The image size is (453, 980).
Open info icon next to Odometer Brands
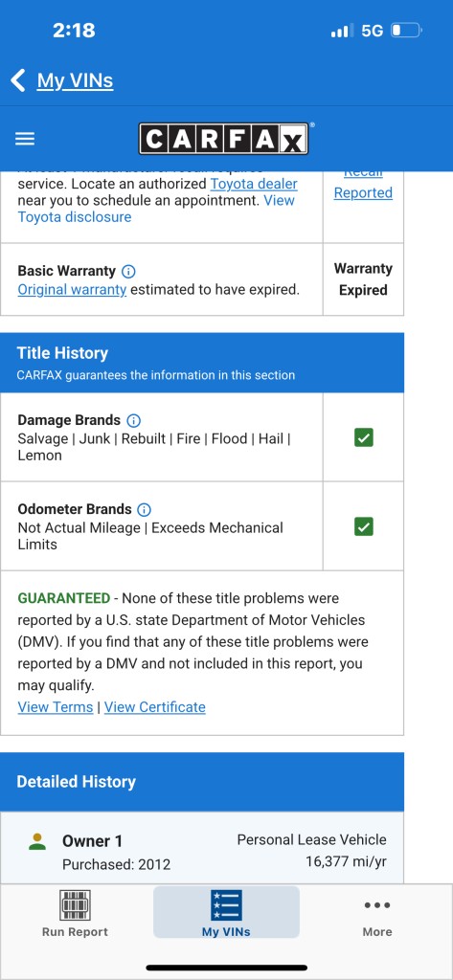coord(145,509)
